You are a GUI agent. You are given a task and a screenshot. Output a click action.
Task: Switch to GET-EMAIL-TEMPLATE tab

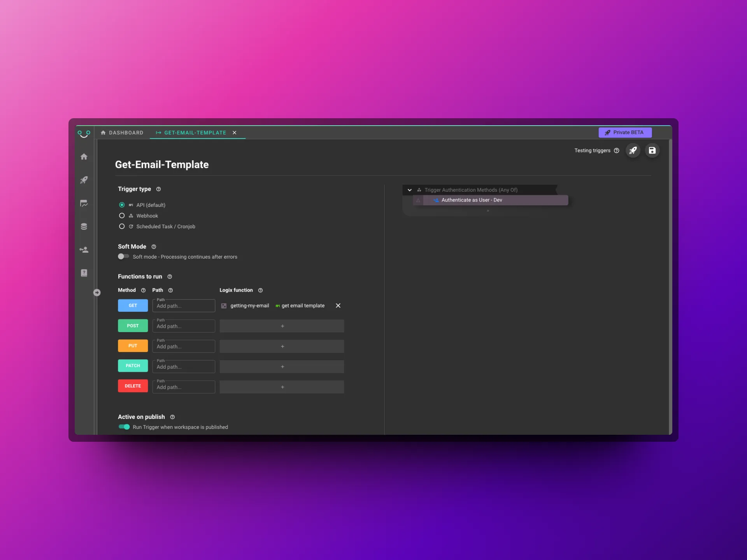(195, 132)
